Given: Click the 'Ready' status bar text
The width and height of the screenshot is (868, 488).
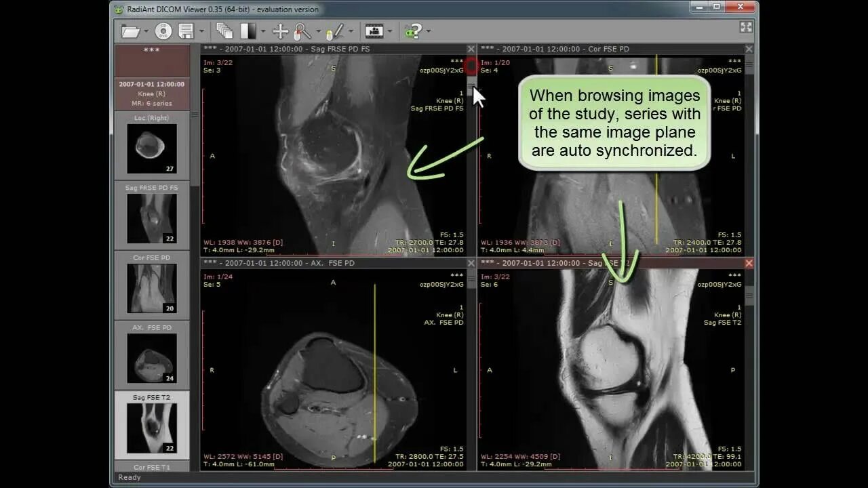Looking at the screenshot, I should pyautogui.click(x=130, y=477).
